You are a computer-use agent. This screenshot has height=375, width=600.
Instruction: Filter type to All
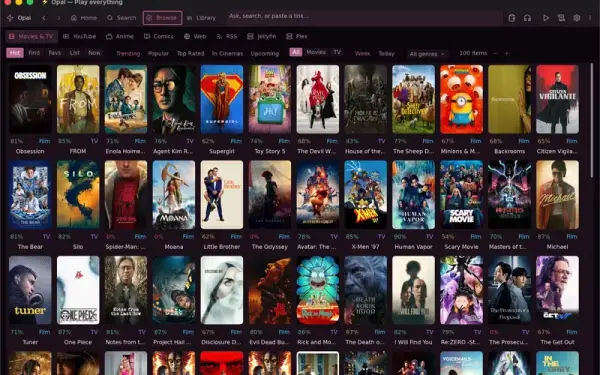click(x=295, y=52)
